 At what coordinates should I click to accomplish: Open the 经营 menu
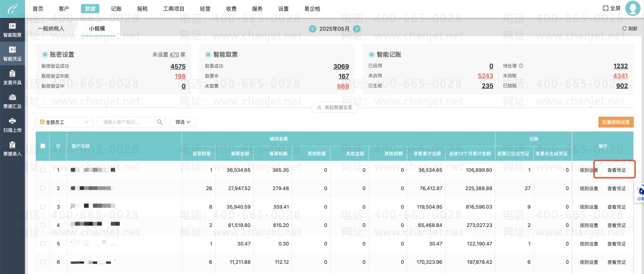[205, 8]
